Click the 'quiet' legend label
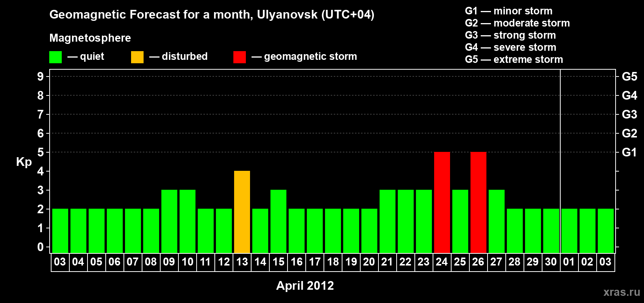The height and width of the screenshot is (303, 644). [x=92, y=56]
